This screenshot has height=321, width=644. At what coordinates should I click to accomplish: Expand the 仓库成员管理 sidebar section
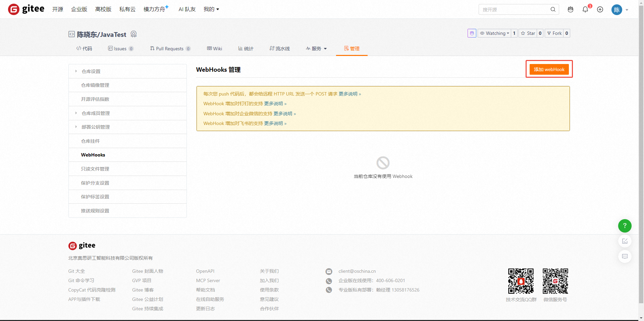pos(96,113)
